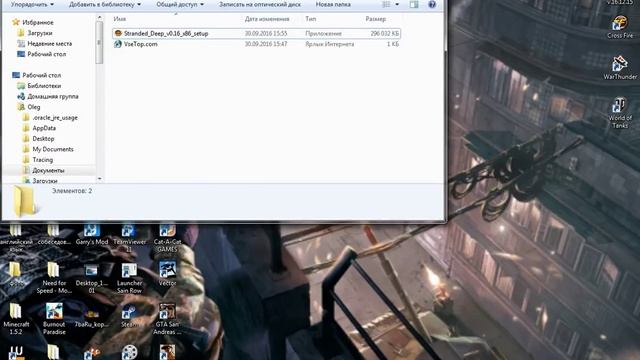Click the sidebar scroll up arrow

[99, 18]
